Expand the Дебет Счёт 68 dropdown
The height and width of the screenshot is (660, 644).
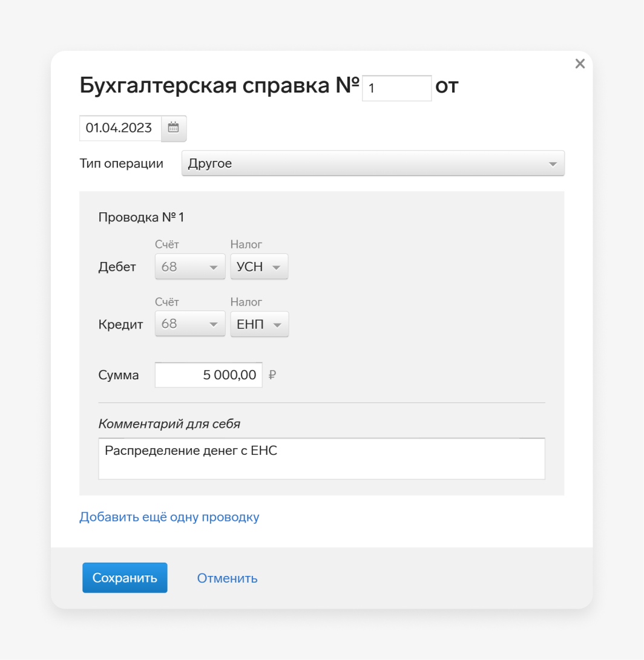point(190,266)
